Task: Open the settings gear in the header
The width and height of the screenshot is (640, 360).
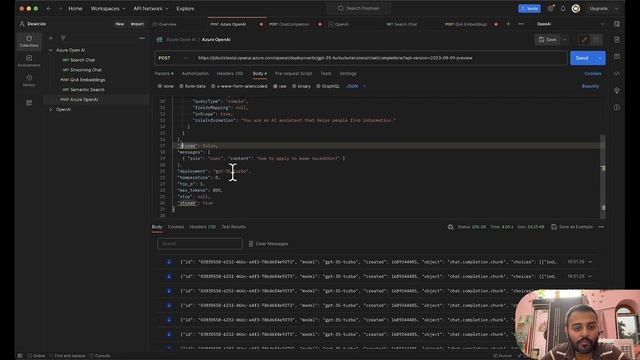Action: 551,8
